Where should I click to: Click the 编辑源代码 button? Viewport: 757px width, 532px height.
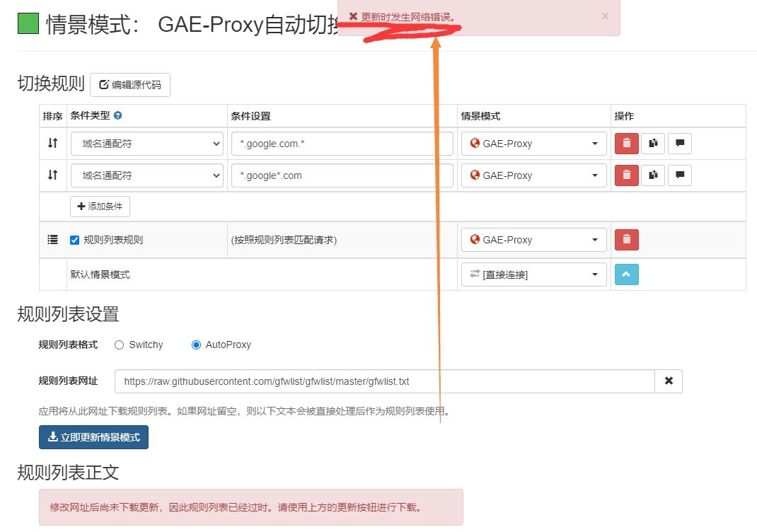coord(129,84)
